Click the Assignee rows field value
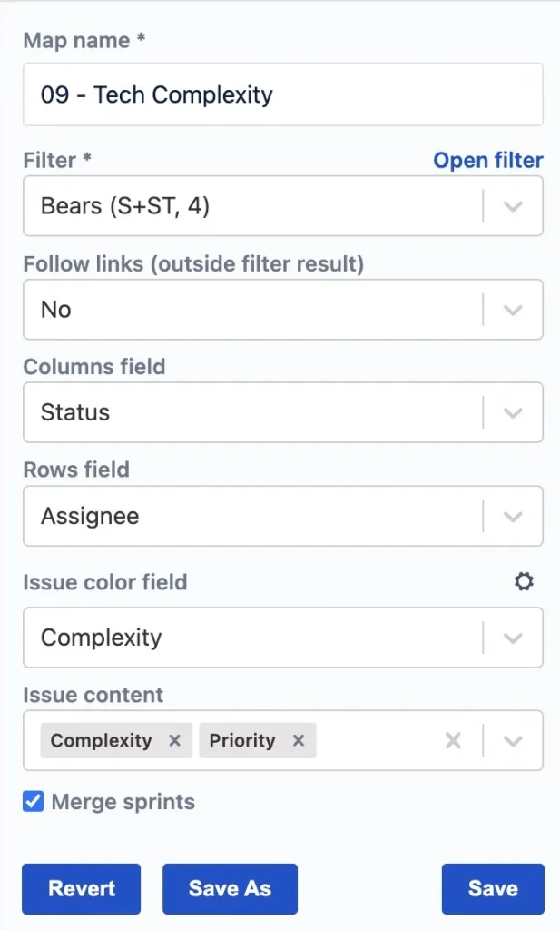 click(90, 516)
